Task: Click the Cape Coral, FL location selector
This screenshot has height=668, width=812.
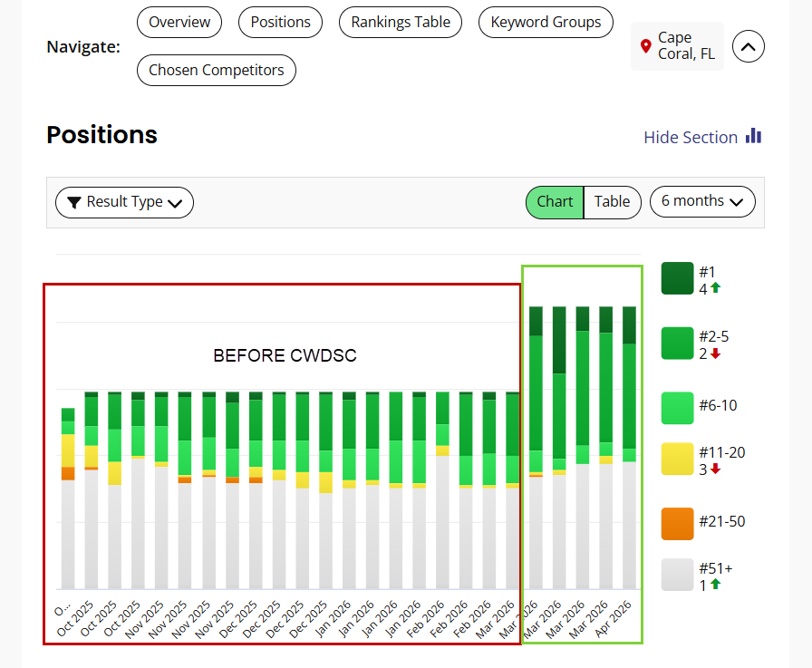Action: point(677,46)
